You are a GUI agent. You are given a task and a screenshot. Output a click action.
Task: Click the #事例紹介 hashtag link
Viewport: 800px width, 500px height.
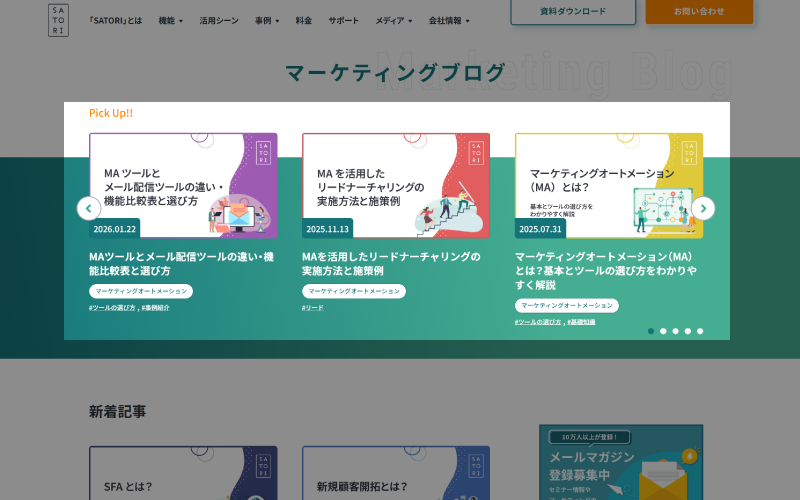[x=156, y=308]
